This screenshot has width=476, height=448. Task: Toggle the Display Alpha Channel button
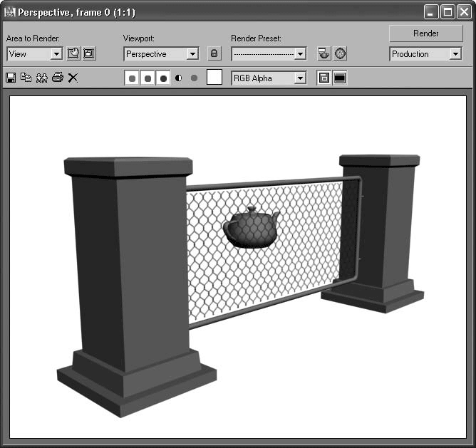tap(179, 78)
